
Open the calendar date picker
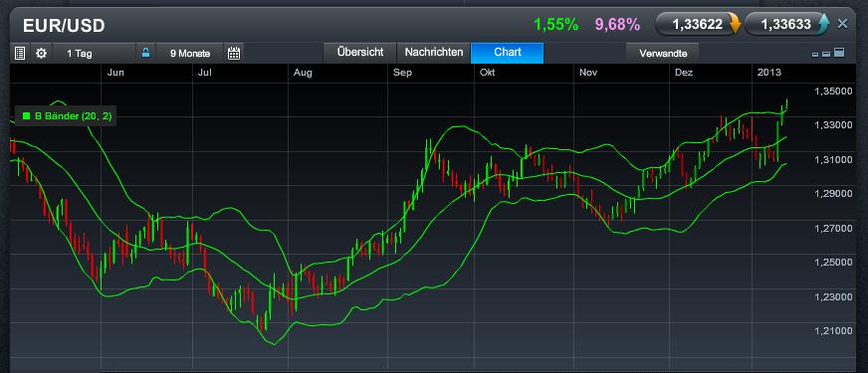coord(234,54)
